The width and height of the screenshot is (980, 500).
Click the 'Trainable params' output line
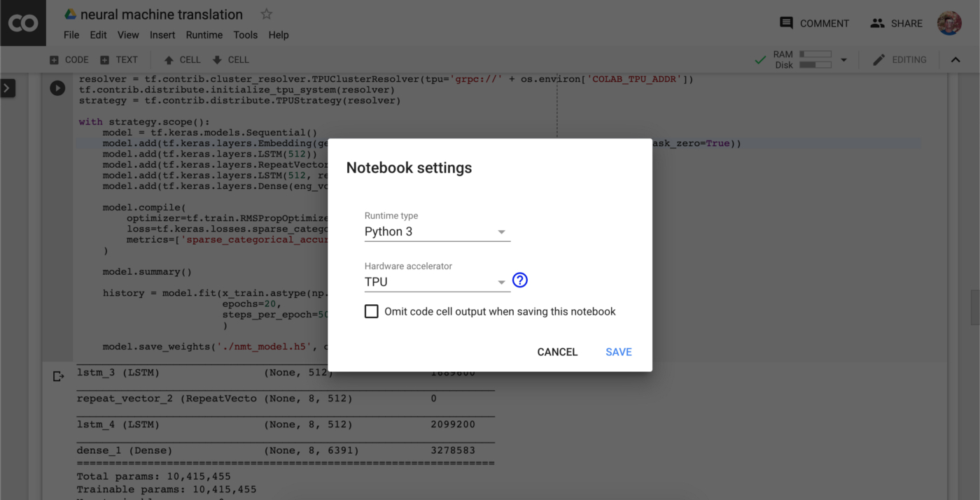coord(167,490)
